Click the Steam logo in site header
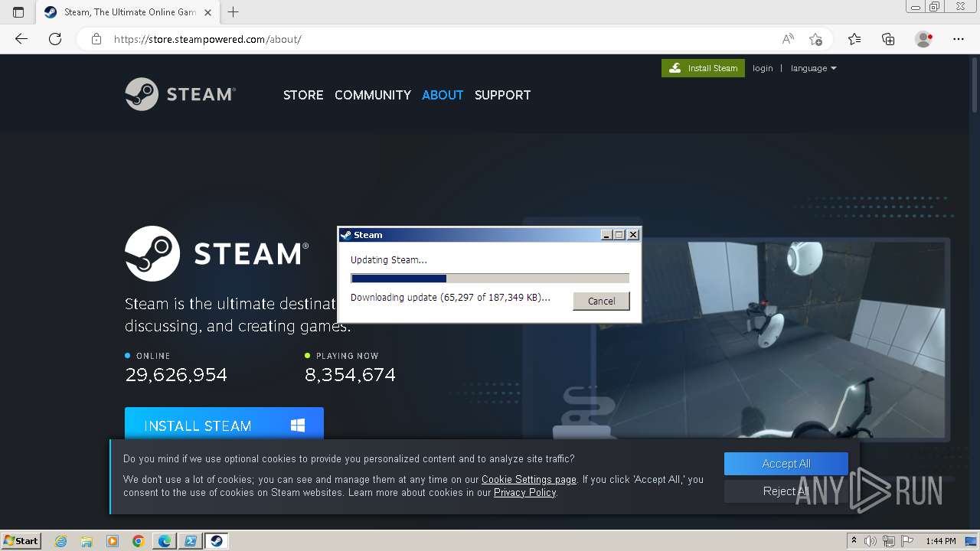The width and height of the screenshot is (980, 551). pos(180,94)
